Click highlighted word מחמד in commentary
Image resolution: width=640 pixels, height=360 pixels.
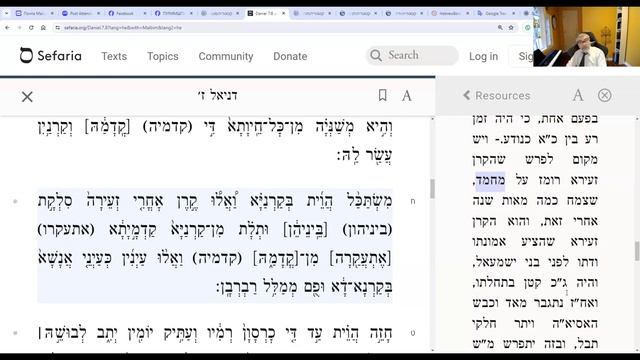(490, 180)
